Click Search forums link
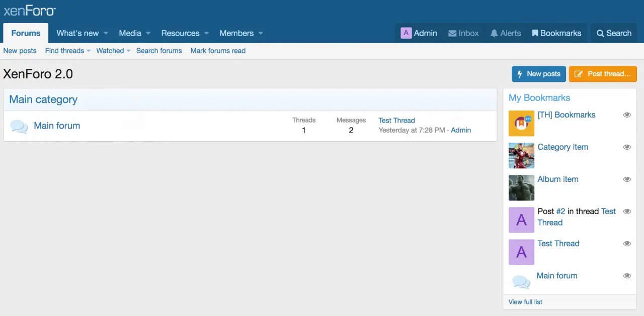Image resolution: width=644 pixels, height=316 pixels. point(159,51)
